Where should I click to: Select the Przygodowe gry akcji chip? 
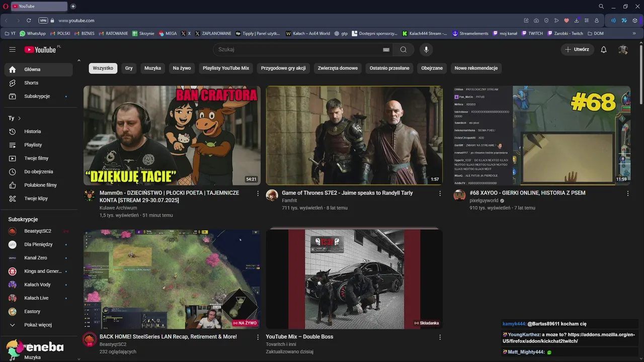283,68
